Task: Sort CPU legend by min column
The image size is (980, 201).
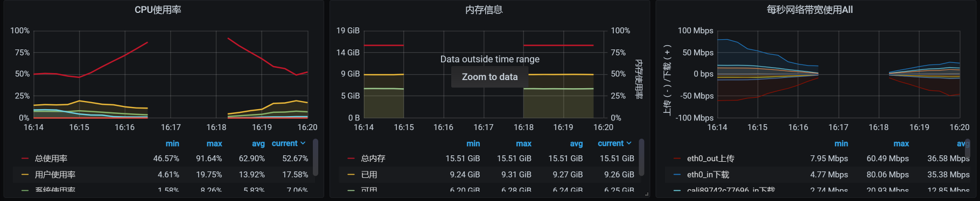Action: [x=172, y=143]
